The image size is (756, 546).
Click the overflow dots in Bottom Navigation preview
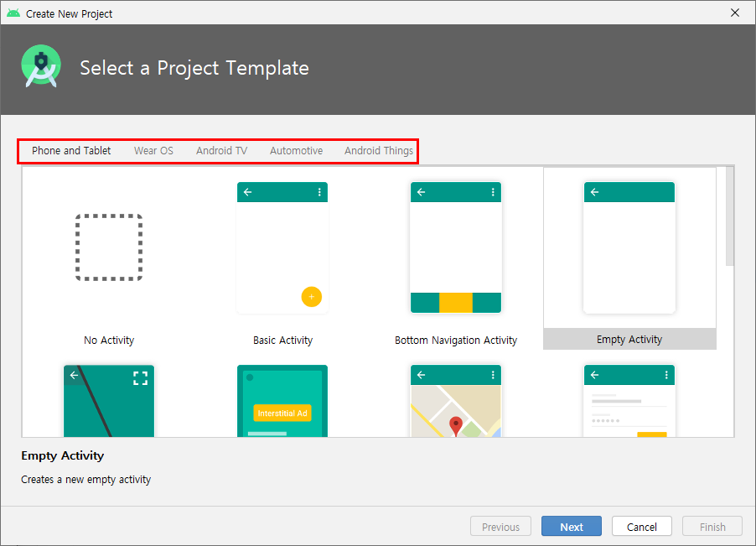[x=493, y=192]
